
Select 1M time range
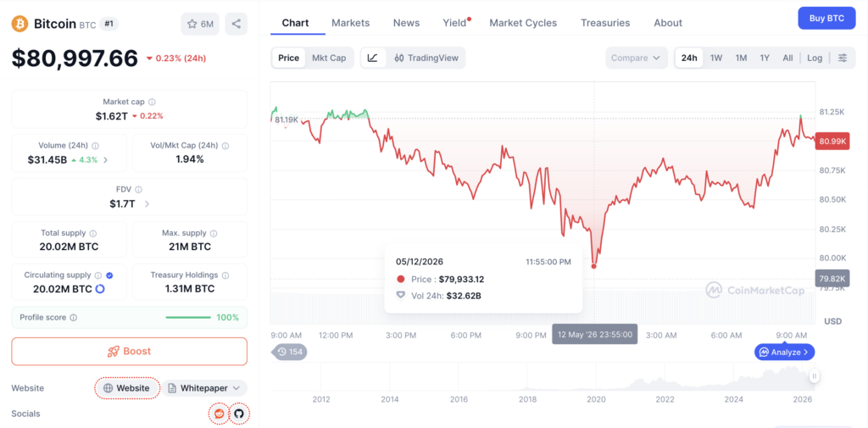pyautogui.click(x=741, y=58)
